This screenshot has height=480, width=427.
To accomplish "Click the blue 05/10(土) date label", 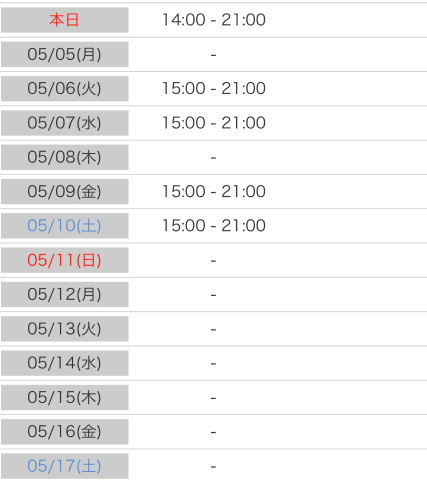I will coord(65,226).
